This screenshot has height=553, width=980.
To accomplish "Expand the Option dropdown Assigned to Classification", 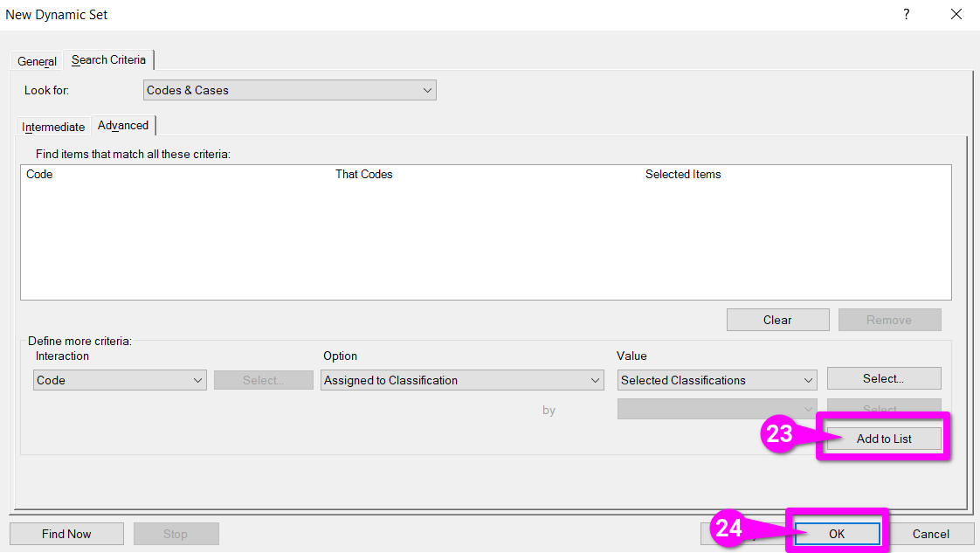I will (462, 381).
